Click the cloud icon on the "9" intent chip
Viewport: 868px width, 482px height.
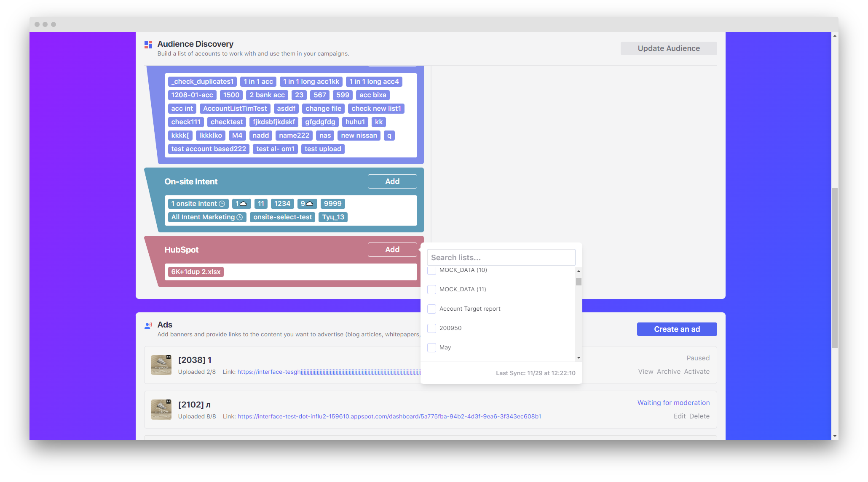309,203
